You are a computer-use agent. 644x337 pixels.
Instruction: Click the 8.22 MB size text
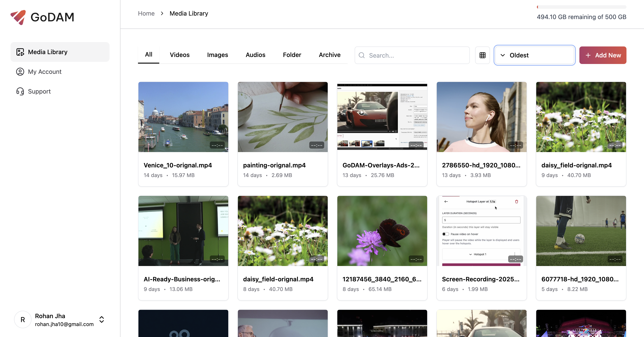577,289
